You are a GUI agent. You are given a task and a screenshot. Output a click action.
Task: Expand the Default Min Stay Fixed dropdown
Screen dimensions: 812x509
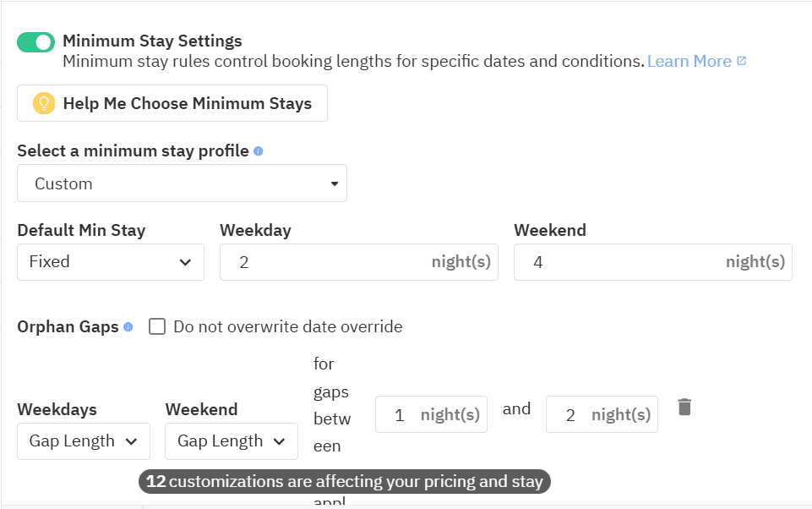pyautogui.click(x=110, y=262)
